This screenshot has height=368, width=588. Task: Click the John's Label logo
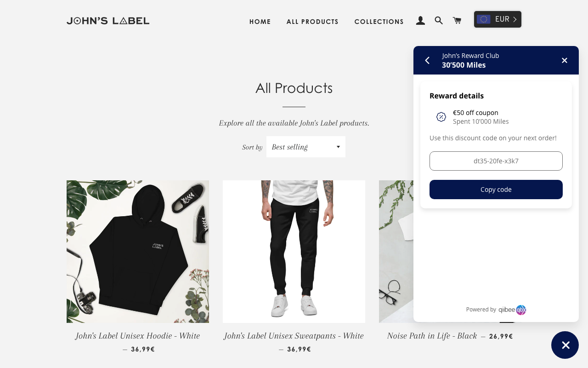(108, 21)
